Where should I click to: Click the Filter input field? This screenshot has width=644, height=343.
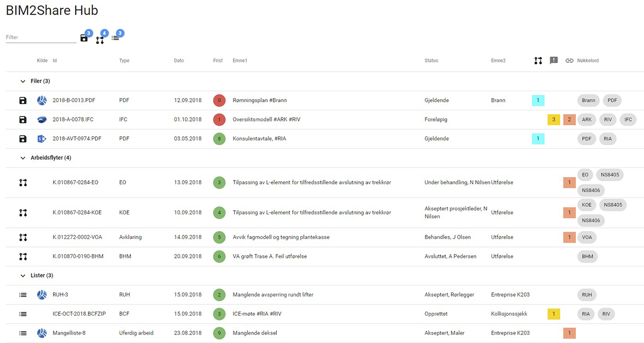[x=41, y=38]
